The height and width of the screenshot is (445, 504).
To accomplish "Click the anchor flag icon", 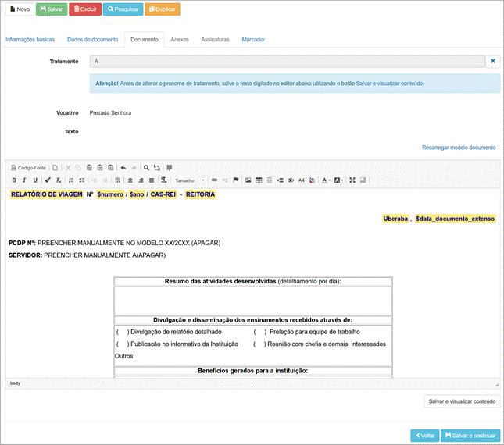I will click(x=236, y=180).
